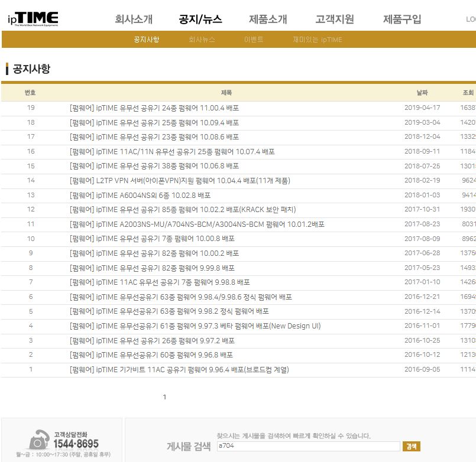Open the 회사소개 menu
This screenshot has height=462, width=476.
[134, 19]
